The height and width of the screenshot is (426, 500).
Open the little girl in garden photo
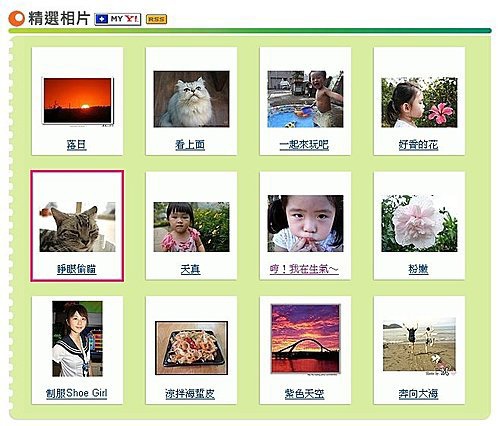pos(191,227)
